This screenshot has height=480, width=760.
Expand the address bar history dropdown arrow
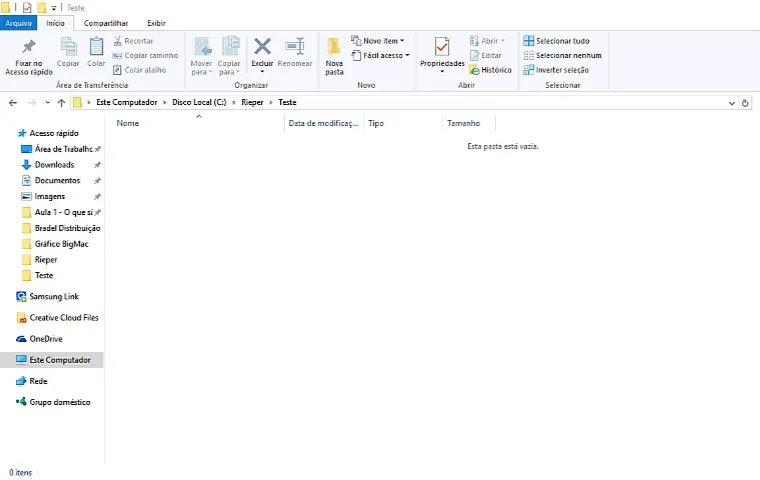pos(731,103)
